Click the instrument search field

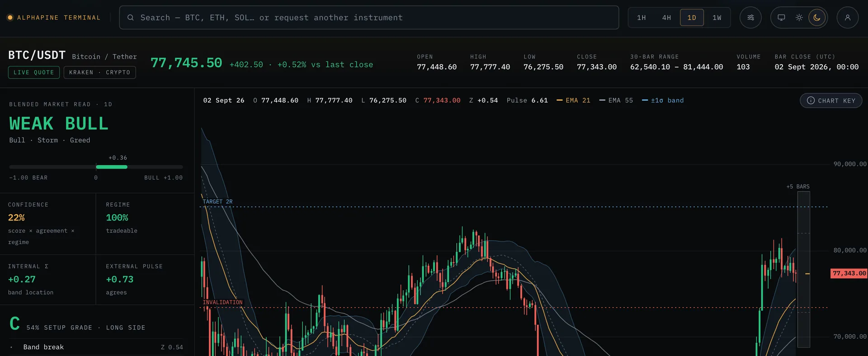[369, 18]
